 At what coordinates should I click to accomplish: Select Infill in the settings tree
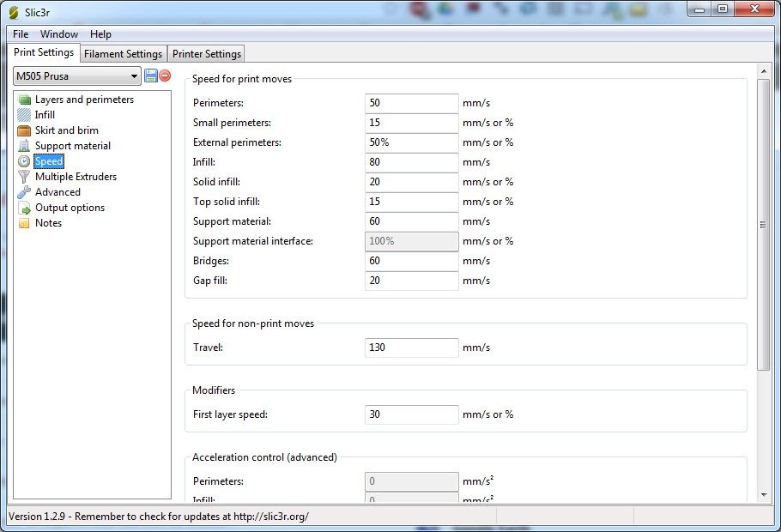pyautogui.click(x=45, y=115)
